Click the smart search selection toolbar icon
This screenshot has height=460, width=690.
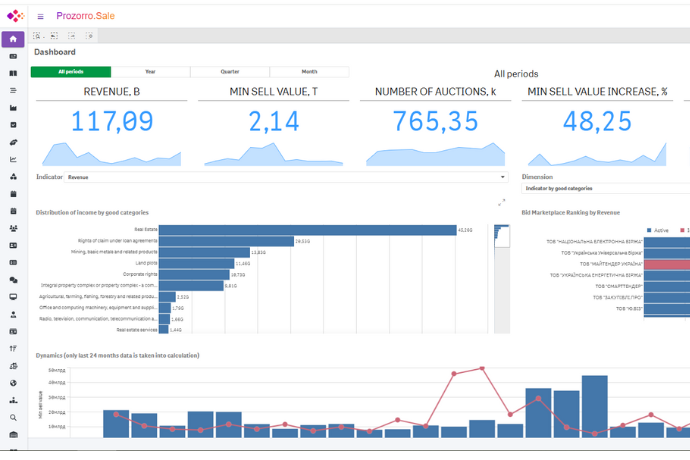[x=38, y=35]
